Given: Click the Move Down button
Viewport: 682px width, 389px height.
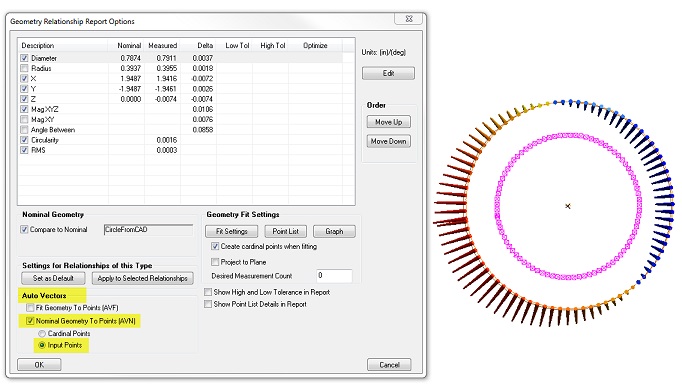Looking at the screenshot, I should click(x=388, y=141).
